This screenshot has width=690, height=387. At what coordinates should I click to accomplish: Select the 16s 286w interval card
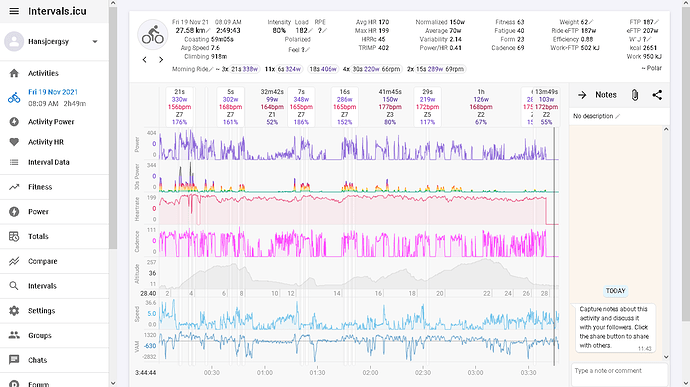(x=345, y=107)
